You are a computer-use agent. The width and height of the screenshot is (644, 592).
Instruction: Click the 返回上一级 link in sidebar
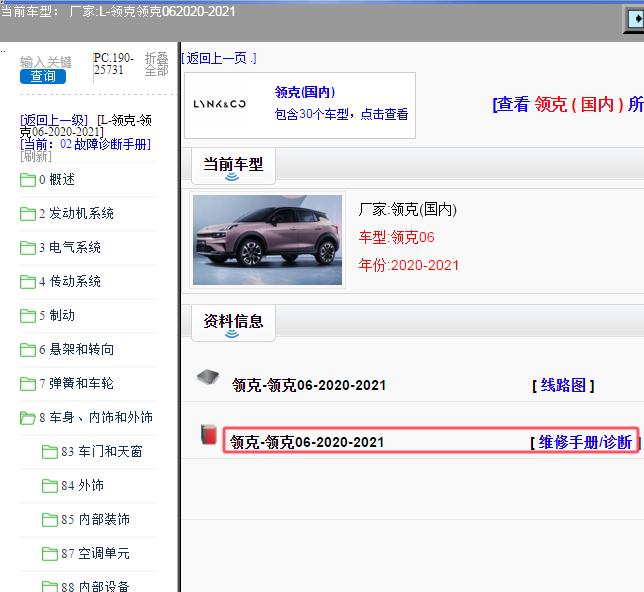[54, 120]
